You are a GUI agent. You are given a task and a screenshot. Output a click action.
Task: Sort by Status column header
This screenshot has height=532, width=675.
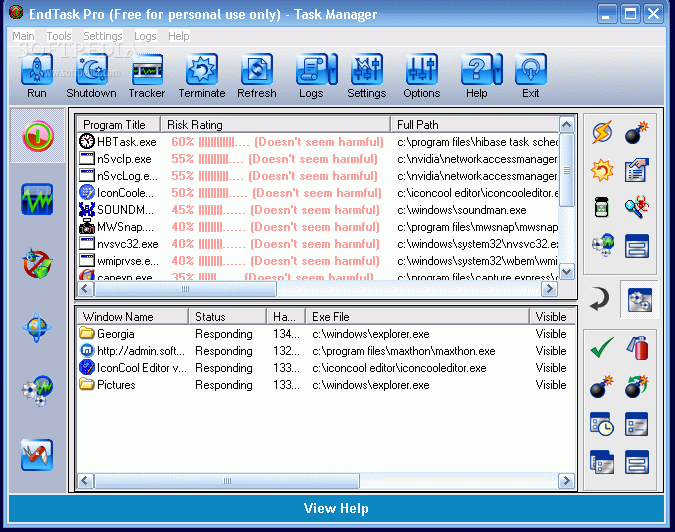(x=227, y=317)
